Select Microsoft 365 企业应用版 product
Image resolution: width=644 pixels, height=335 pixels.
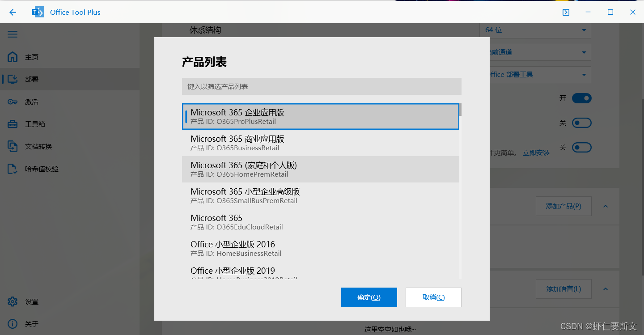(321, 117)
